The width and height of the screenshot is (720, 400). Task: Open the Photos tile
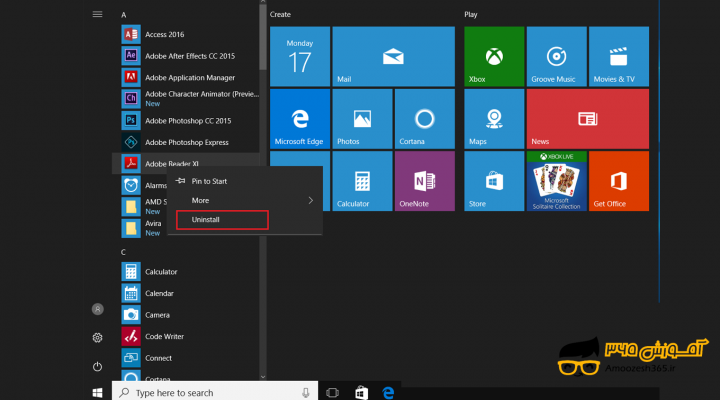point(362,119)
